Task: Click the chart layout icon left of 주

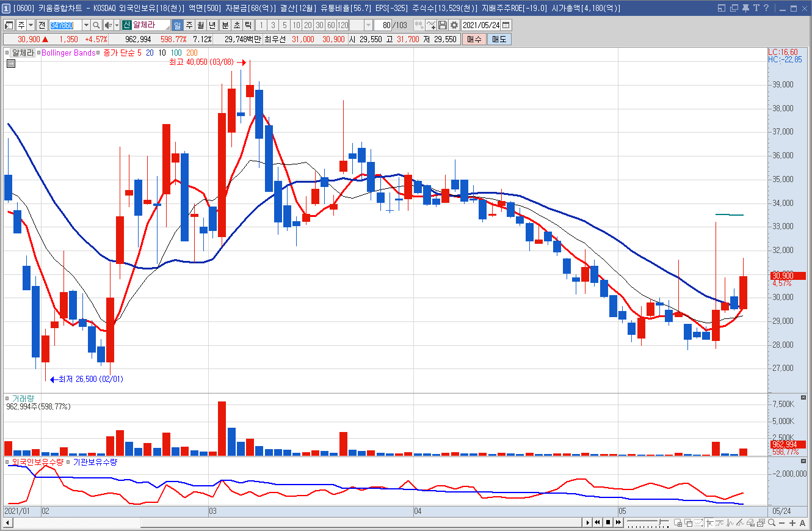Action: click(9, 25)
